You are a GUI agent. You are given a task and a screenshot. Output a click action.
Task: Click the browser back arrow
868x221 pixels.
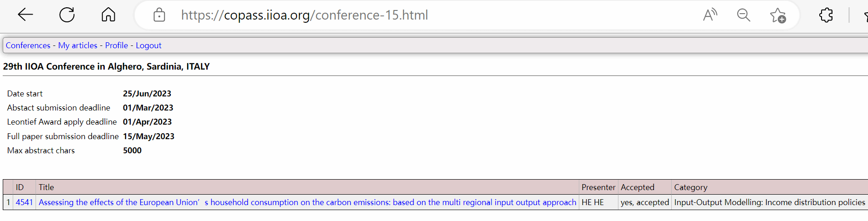[x=26, y=15]
